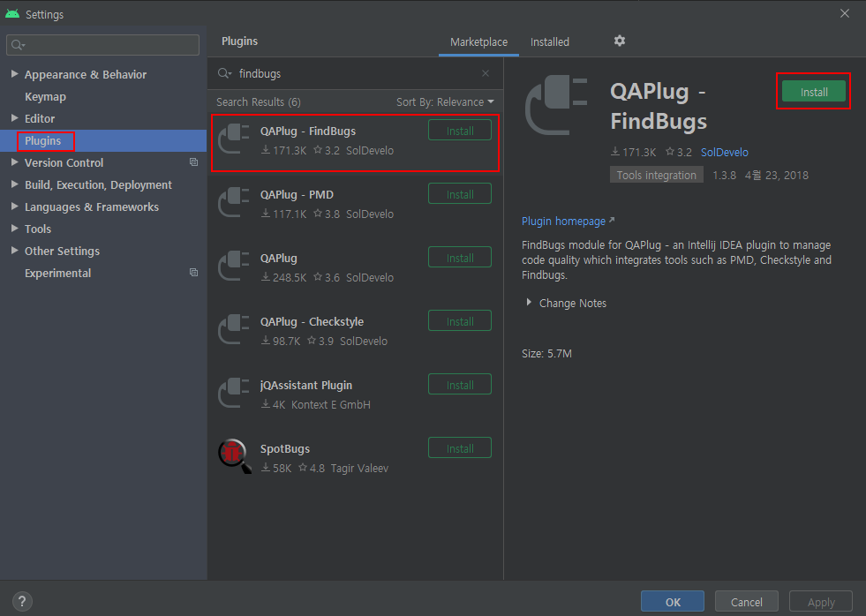This screenshot has height=616, width=866.
Task: Select the SpotBugs plugin title
Action: pyautogui.click(x=285, y=448)
